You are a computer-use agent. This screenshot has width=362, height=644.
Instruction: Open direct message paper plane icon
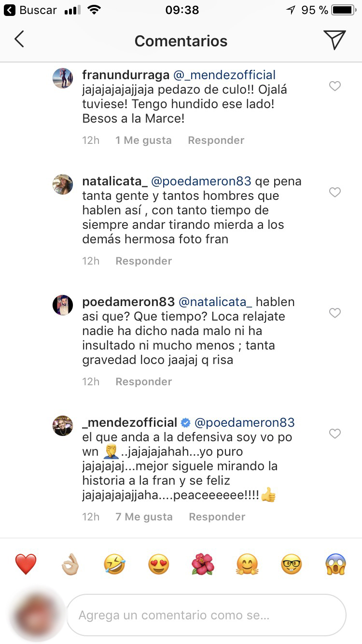(x=334, y=40)
